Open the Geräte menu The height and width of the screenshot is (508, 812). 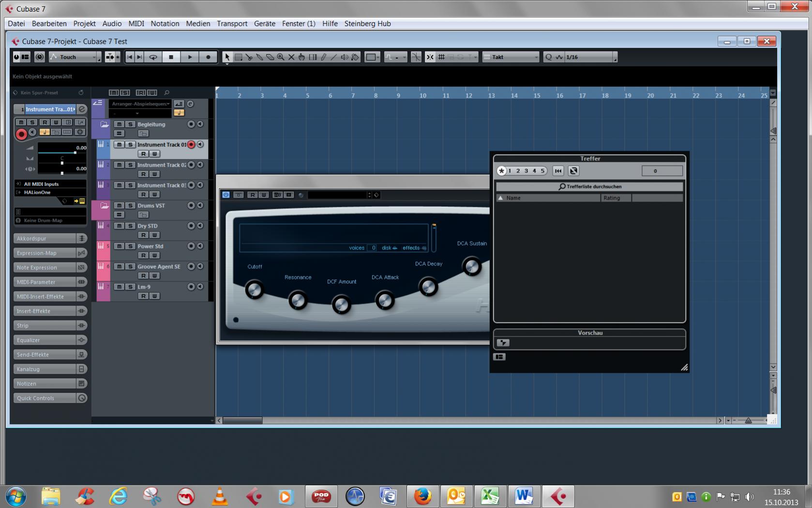pos(265,24)
